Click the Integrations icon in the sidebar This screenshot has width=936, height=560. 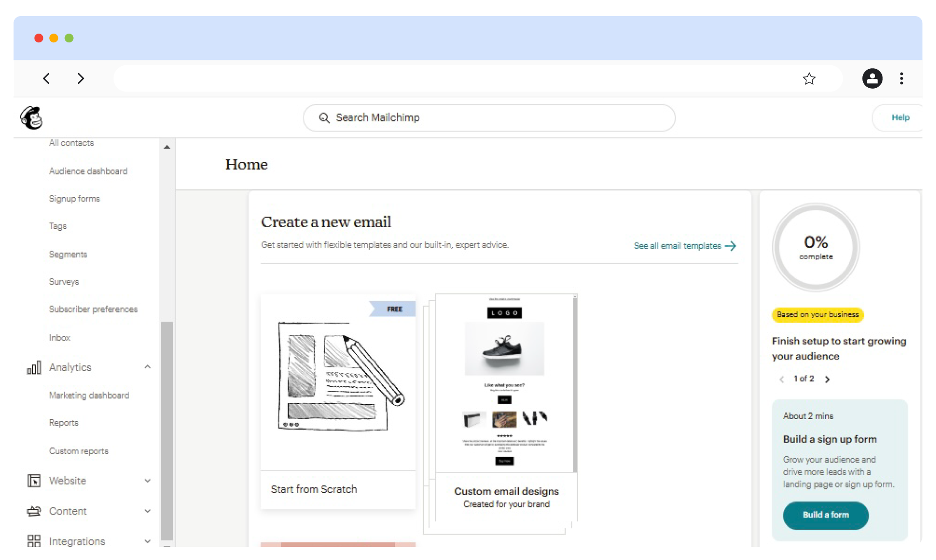tap(34, 541)
